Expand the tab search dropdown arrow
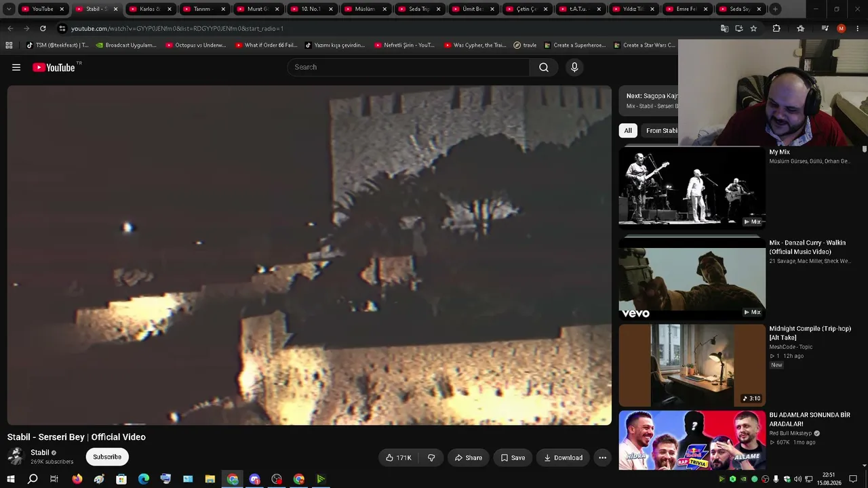The image size is (868, 488). pyautogui.click(x=9, y=9)
